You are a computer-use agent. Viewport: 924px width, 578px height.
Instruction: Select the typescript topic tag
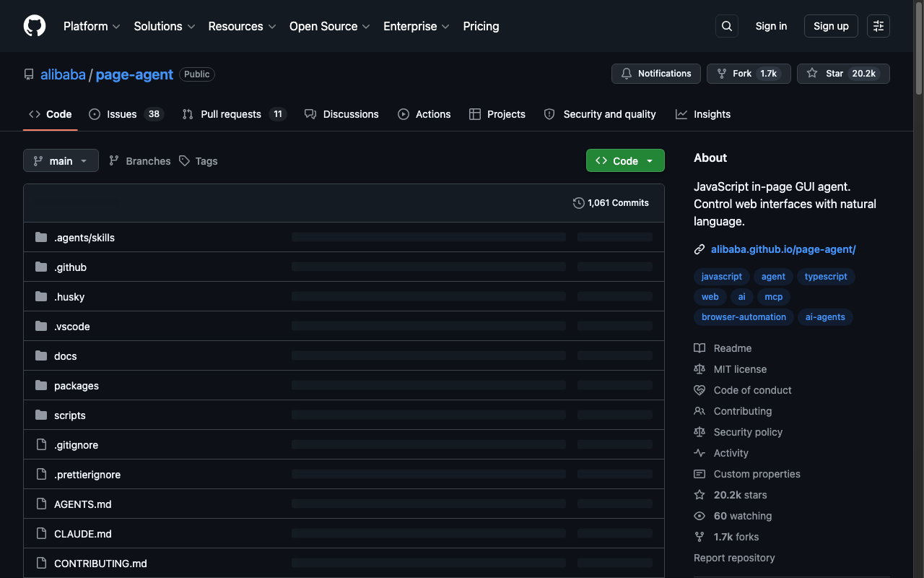pyautogui.click(x=826, y=277)
